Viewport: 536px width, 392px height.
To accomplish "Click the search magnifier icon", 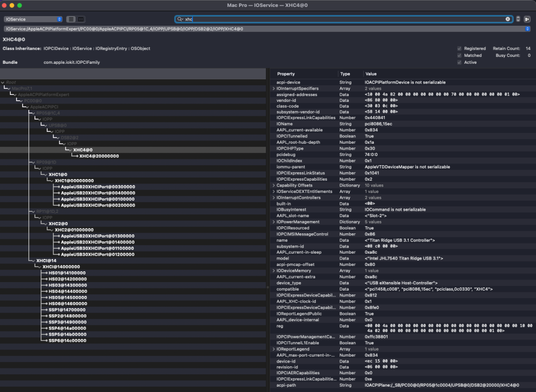I will 180,19.
